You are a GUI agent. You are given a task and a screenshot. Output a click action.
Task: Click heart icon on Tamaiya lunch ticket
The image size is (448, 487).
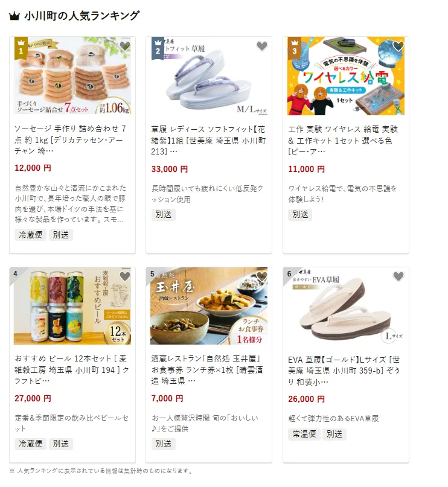coord(262,276)
